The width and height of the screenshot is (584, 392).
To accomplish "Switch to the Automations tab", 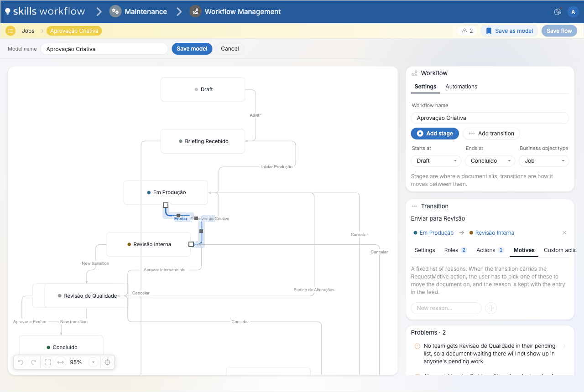I will pos(461,87).
